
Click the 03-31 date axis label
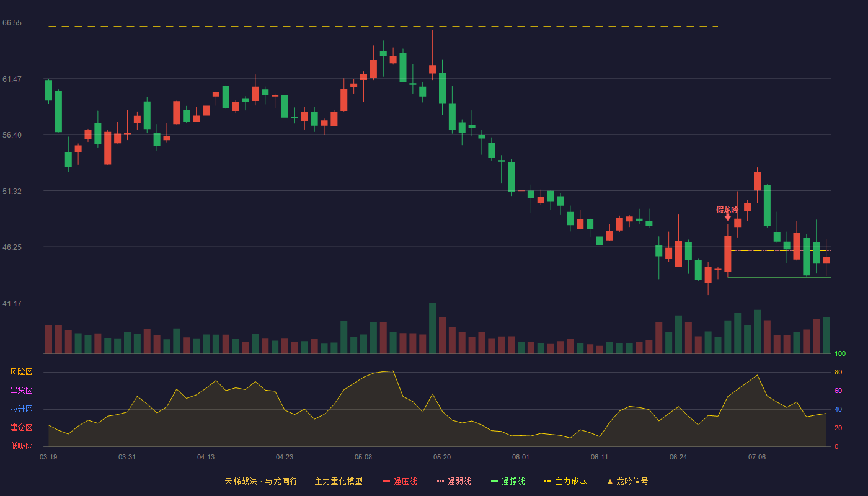click(x=127, y=457)
